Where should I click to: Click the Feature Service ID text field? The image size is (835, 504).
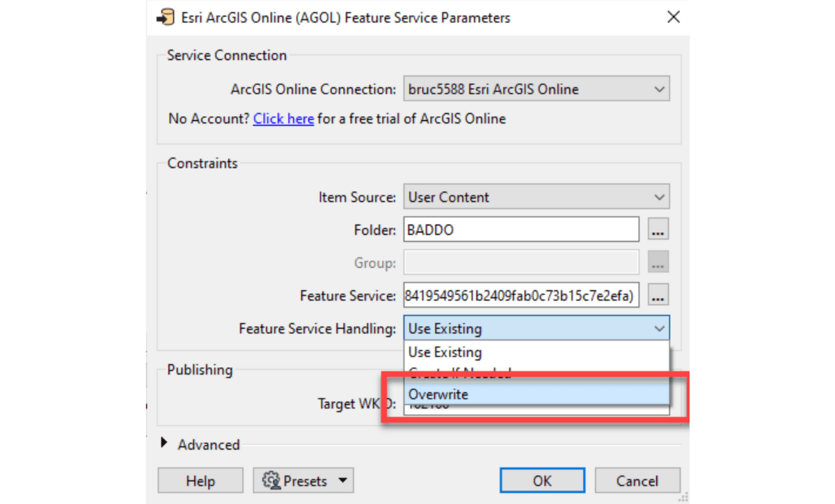pos(521,295)
